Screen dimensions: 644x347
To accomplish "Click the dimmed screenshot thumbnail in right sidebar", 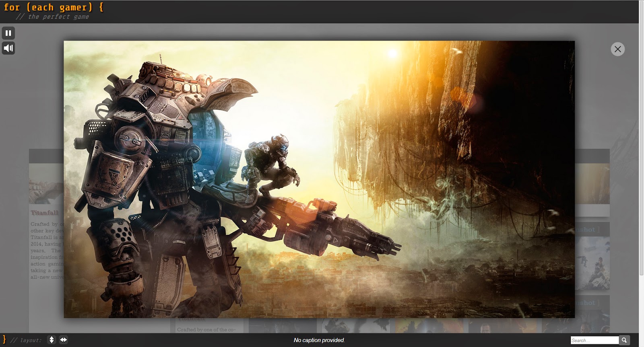I will (592, 263).
